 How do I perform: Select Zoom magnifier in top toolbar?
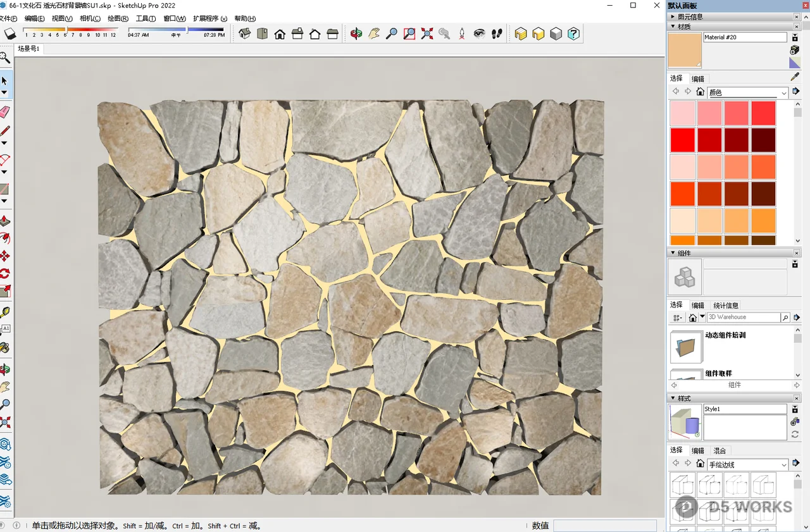pos(392,34)
